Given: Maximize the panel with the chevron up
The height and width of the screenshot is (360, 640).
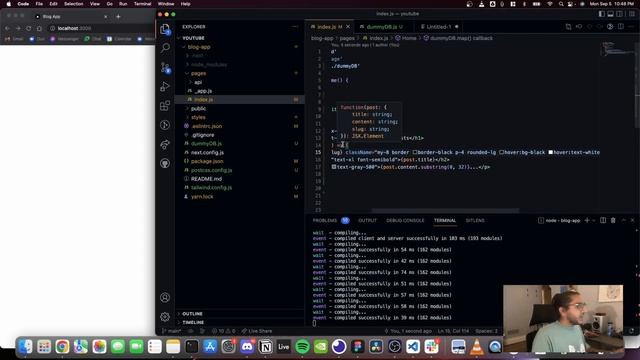Looking at the screenshot, I should (x=624, y=220).
